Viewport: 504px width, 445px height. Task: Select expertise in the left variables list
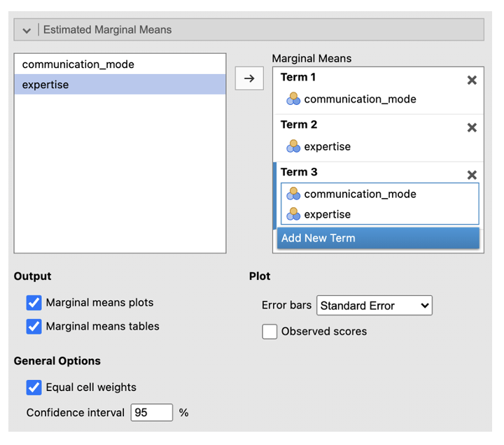(x=45, y=85)
